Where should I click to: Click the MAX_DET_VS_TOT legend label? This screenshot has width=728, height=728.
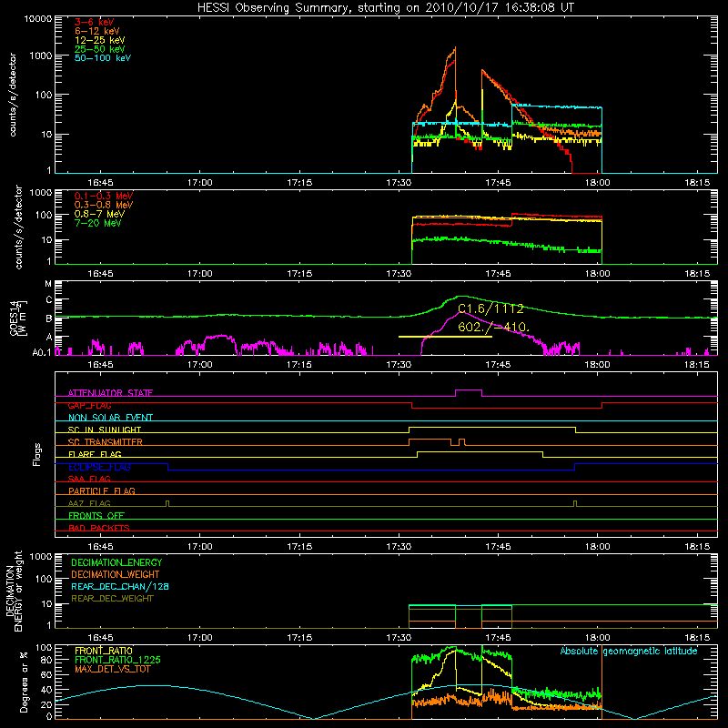pyautogui.click(x=112, y=669)
